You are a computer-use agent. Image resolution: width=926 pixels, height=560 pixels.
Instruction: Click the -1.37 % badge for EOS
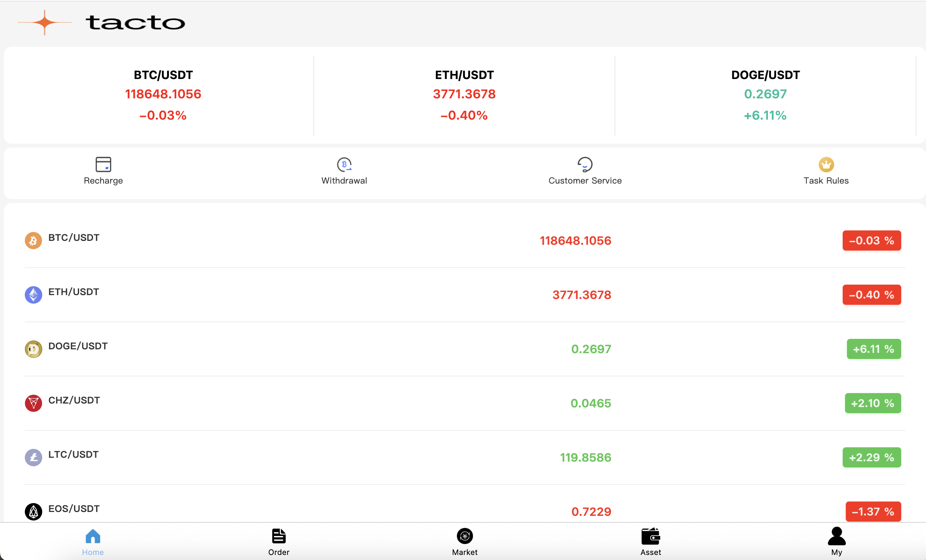pos(873,512)
